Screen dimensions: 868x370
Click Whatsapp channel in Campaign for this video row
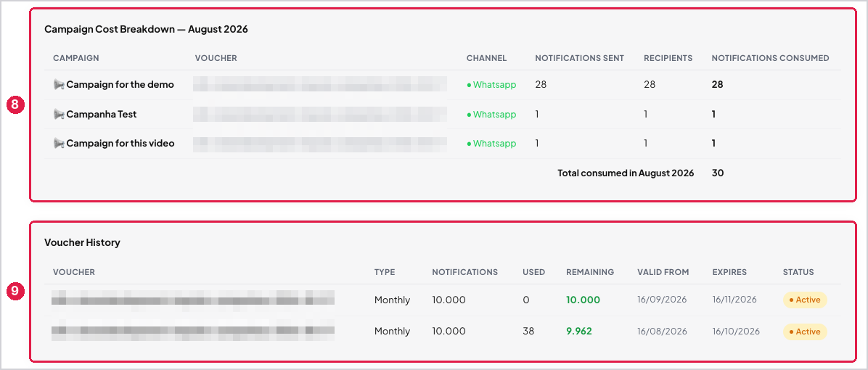(491, 143)
